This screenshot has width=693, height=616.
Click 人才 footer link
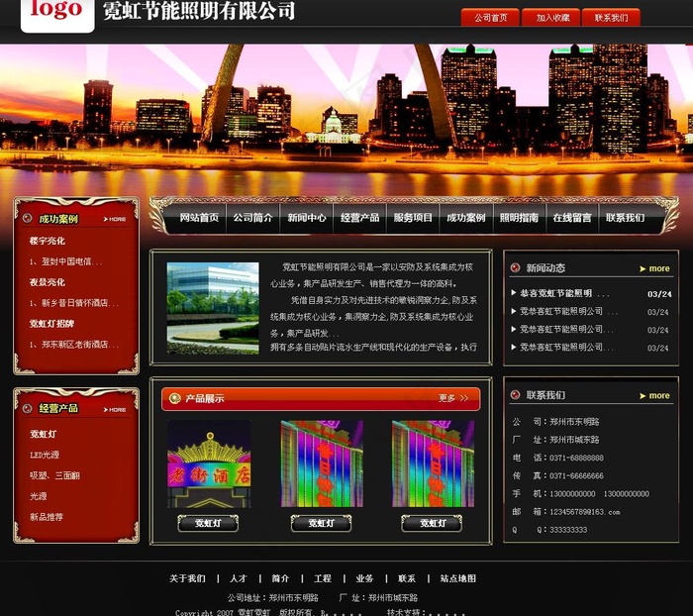[239, 578]
